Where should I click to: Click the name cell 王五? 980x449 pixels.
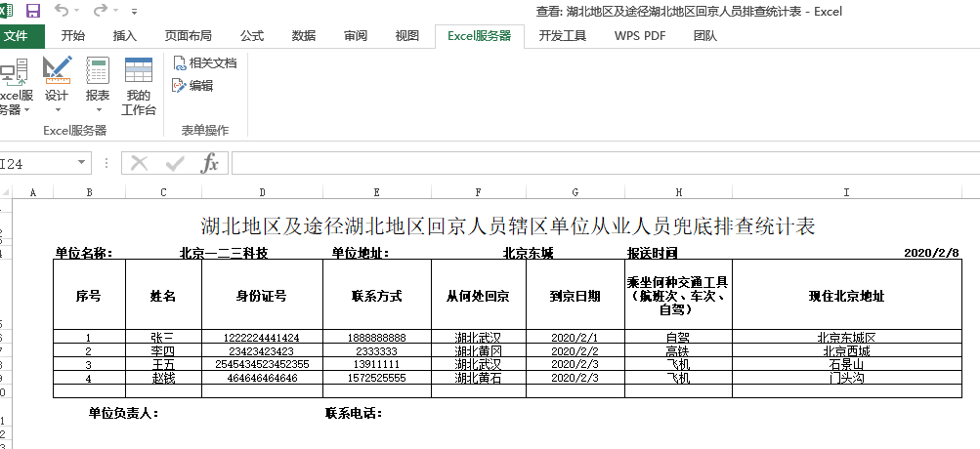[164, 364]
